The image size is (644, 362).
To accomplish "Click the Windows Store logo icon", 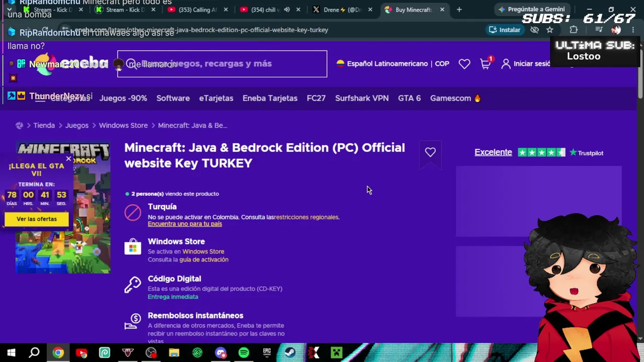I will click(x=133, y=247).
